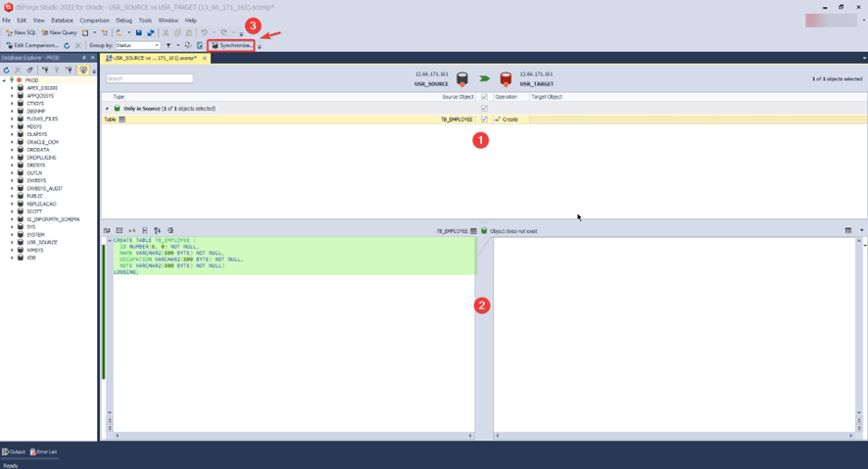The width and height of the screenshot is (868, 469).
Task: Open the Database menu
Action: point(62,20)
